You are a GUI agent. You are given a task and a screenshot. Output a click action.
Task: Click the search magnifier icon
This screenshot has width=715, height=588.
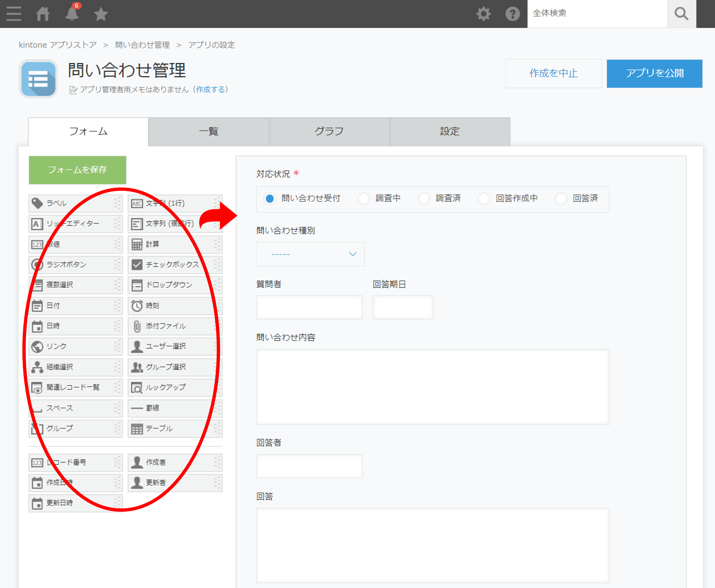point(681,14)
